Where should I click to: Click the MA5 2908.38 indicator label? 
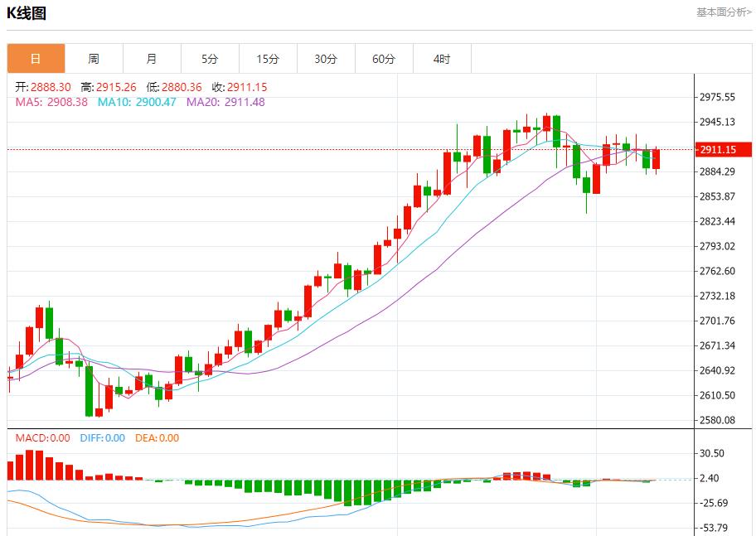51,102
